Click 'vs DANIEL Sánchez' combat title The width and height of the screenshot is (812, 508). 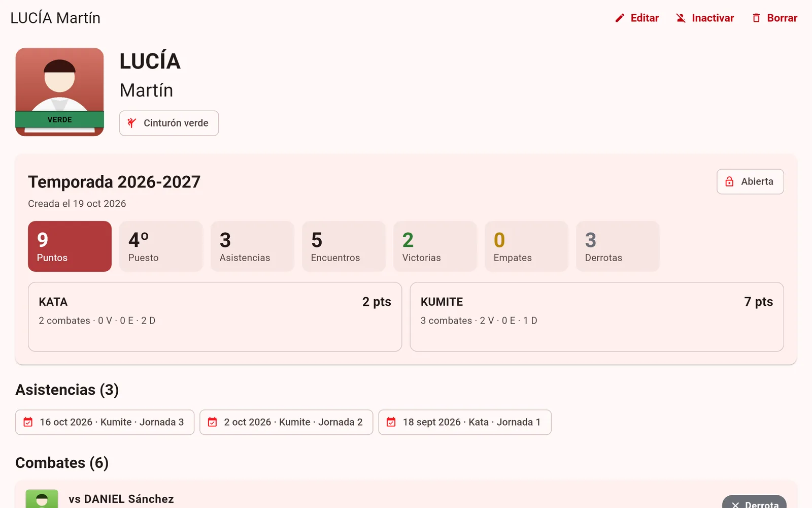click(121, 499)
